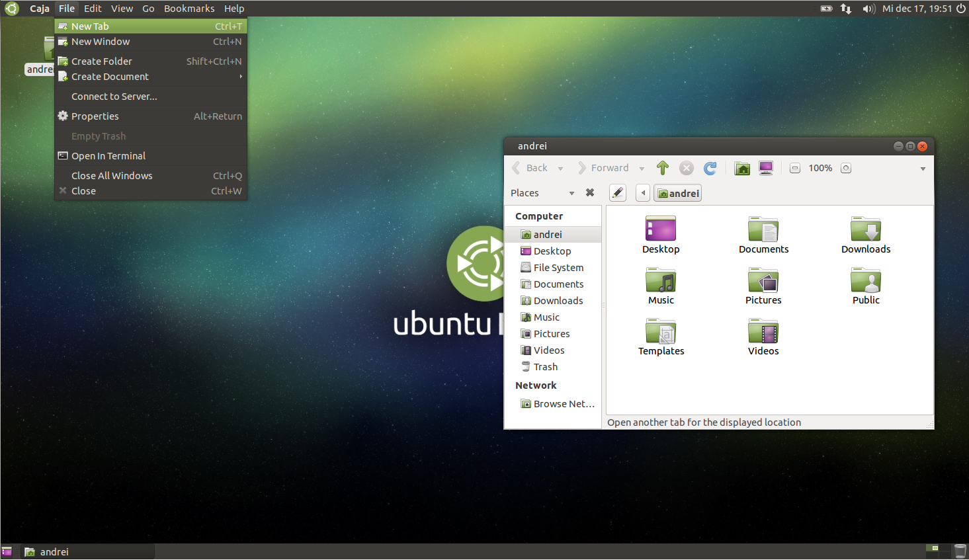Screen dimensions: 969x560
Task: Refresh the current folder view
Action: 710,168
